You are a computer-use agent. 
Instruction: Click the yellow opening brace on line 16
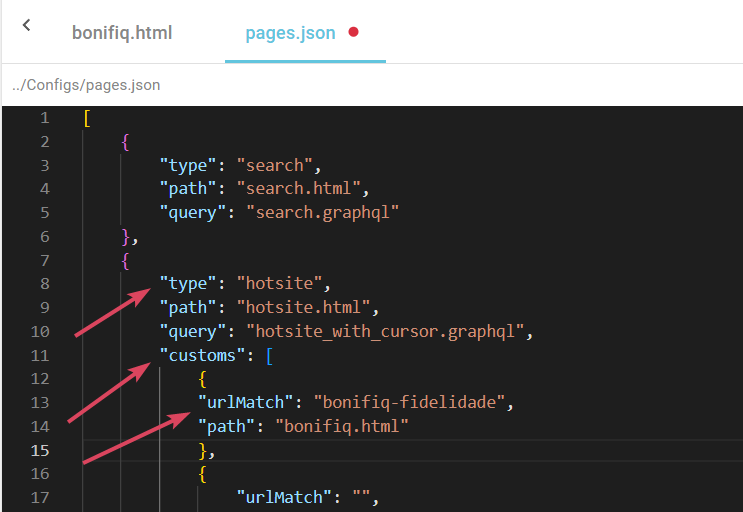pos(202,474)
